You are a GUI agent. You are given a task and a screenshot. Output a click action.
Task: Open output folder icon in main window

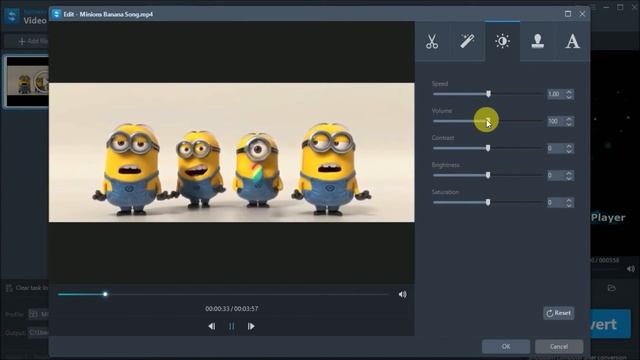[611, 288]
